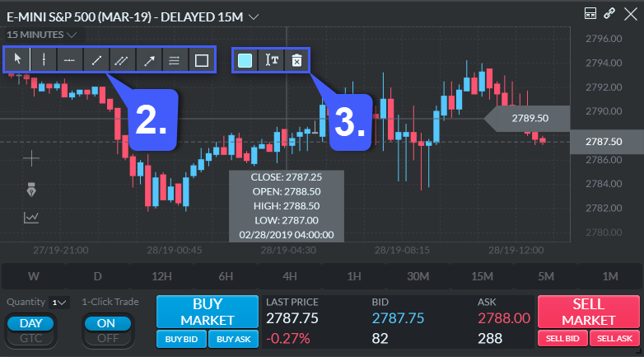Click the SELL BID button
644x357 pixels.
point(562,339)
